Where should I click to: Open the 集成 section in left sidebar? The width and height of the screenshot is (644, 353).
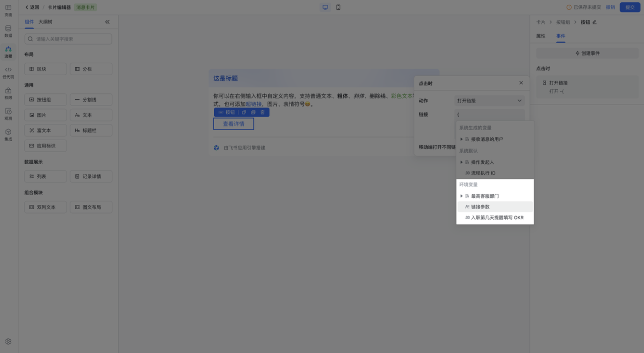pos(8,135)
